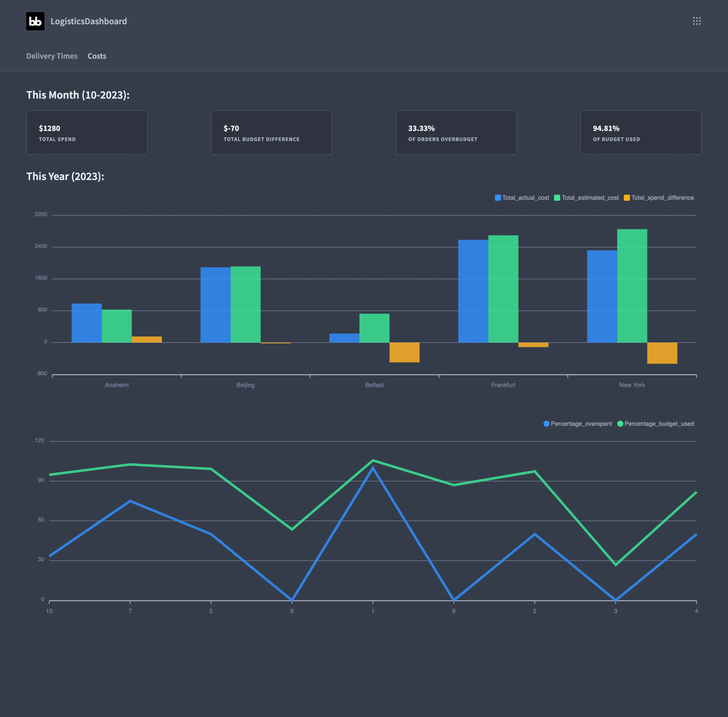The image size is (728, 717).
Task: Click New York green estimated cost bar
Action: click(632, 286)
